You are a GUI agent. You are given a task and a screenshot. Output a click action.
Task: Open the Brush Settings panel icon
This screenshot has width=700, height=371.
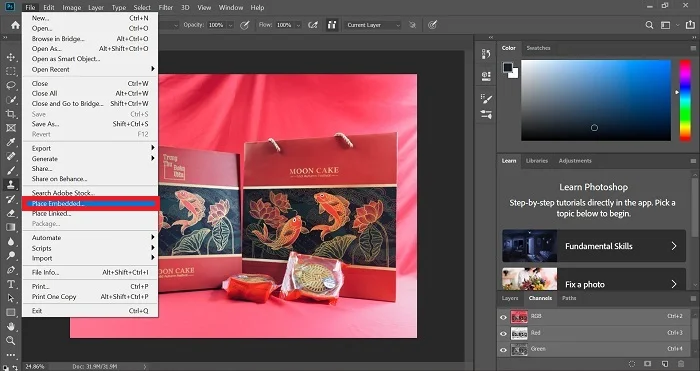tap(486, 98)
